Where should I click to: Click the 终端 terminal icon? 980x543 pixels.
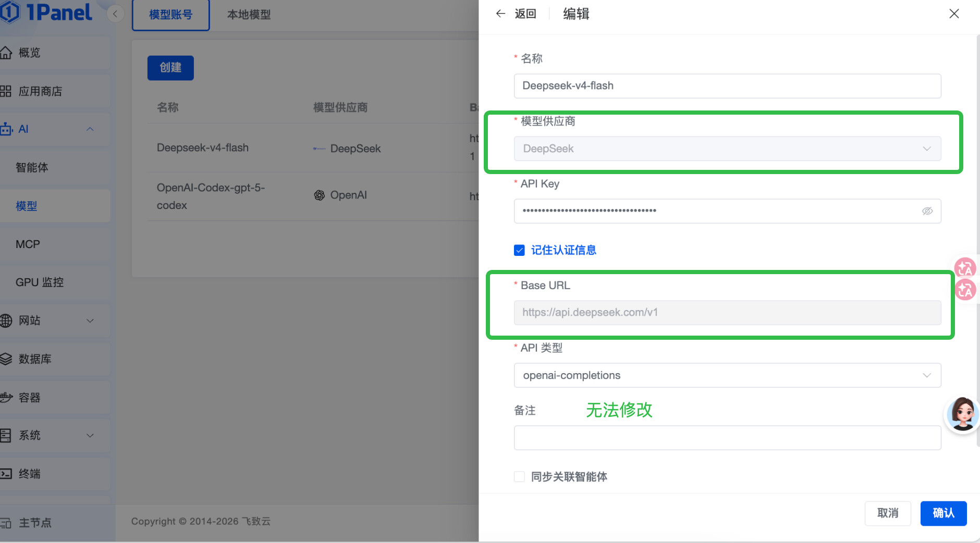coord(6,474)
